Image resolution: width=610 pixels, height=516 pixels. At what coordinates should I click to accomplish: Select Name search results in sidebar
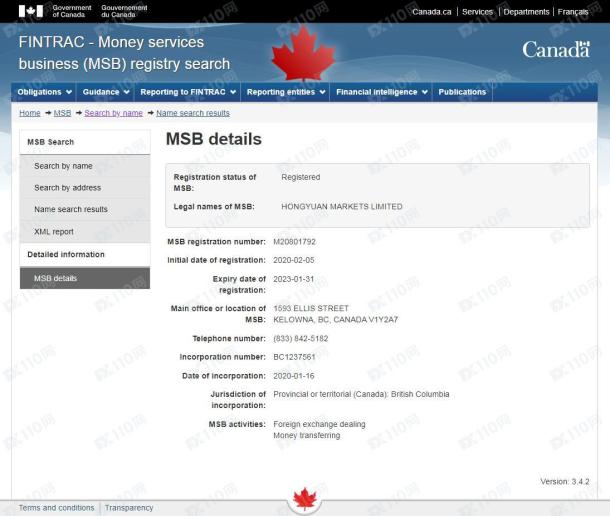(85, 209)
